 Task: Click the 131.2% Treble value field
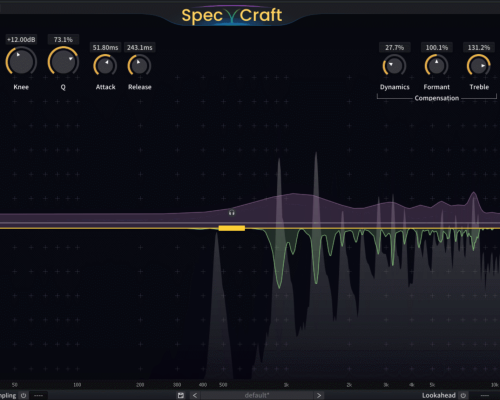point(479,47)
